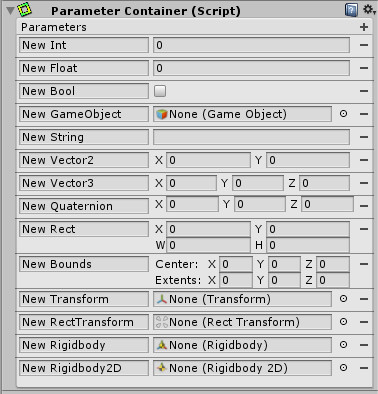
Task: Add a new parameter with plus button
Action: coord(364,27)
